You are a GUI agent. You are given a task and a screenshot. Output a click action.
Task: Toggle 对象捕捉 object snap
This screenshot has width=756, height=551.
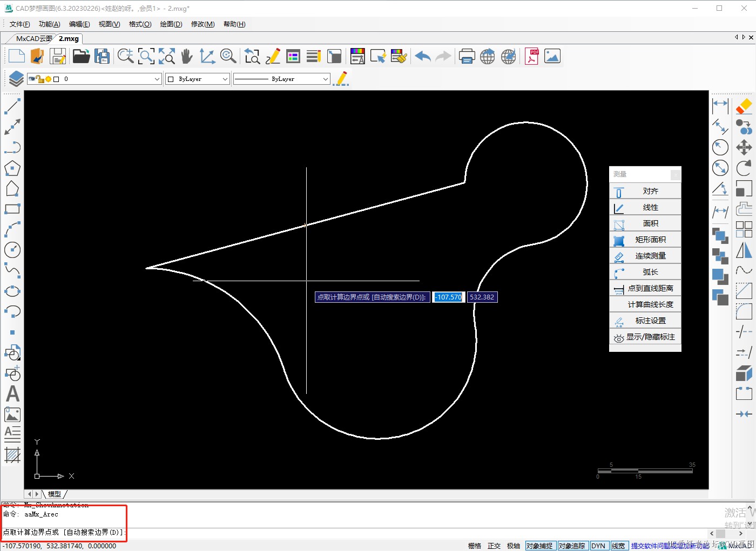point(539,546)
